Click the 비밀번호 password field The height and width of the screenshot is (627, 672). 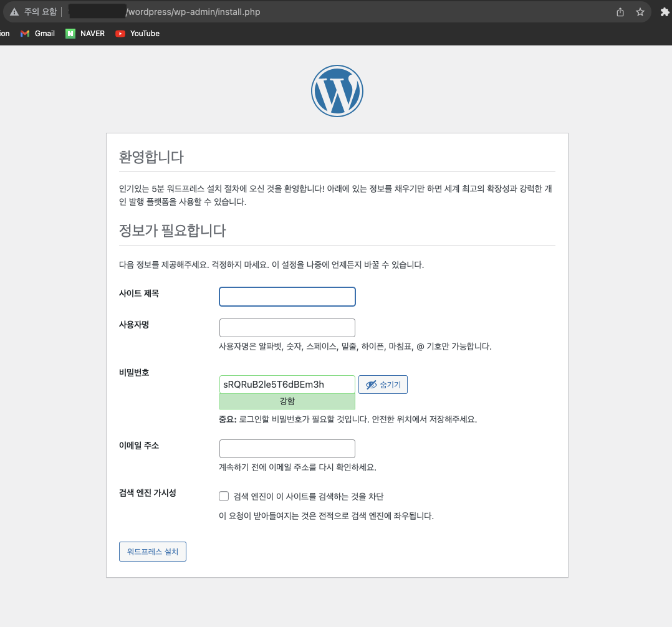click(x=287, y=385)
